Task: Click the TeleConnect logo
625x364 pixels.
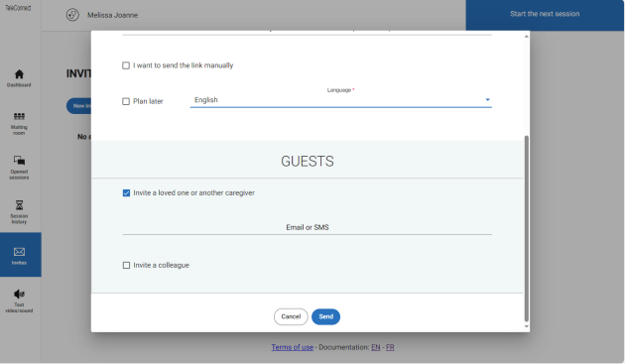Action: click(18, 8)
